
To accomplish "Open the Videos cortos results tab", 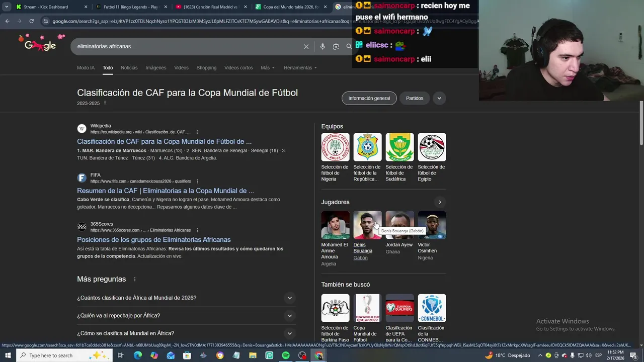I will click(x=238, y=68).
